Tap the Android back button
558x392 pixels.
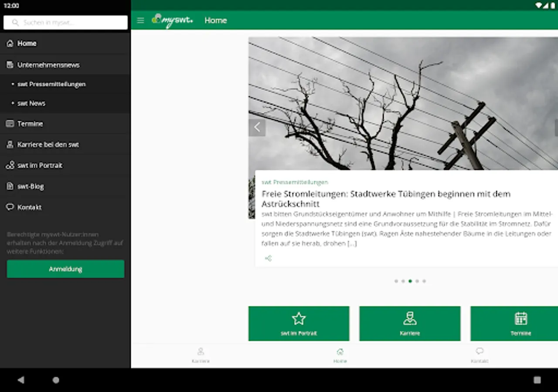click(21, 380)
